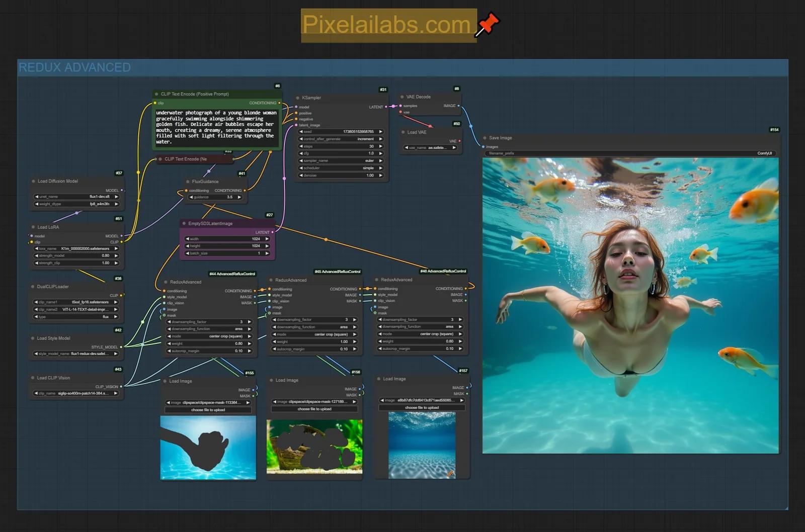Open the lora_name combo in Load LoRA
Image resolution: width=805 pixels, height=532 pixels.
coord(76,248)
